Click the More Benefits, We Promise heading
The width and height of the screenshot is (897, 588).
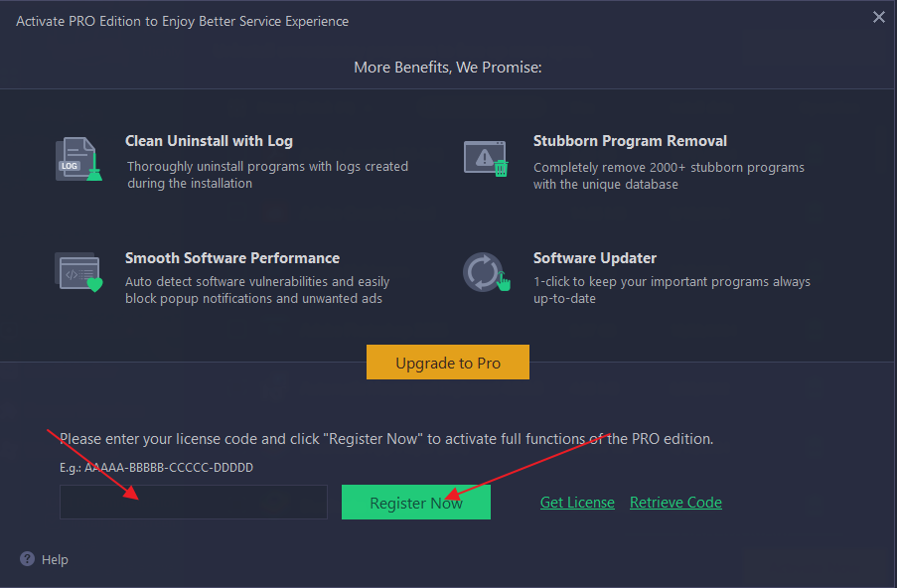point(447,68)
